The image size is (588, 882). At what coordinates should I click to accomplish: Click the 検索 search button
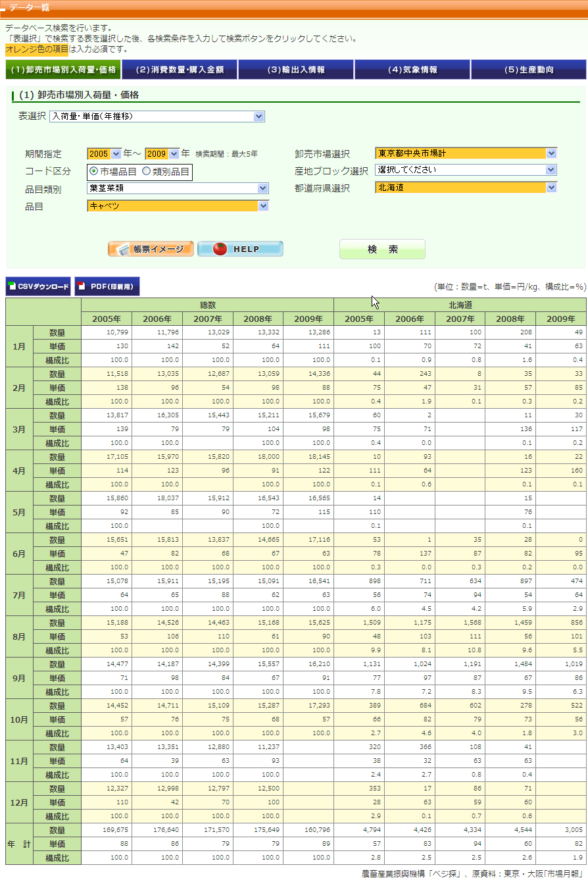pos(382,249)
